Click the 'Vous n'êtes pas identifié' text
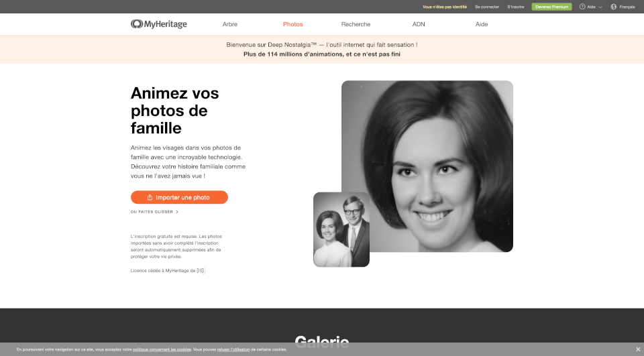 pos(444,7)
